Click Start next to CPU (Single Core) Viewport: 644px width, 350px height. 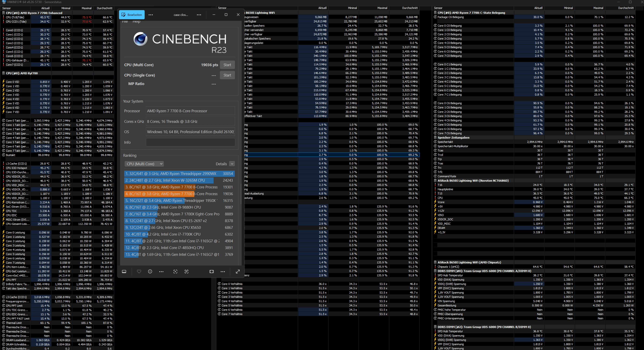[227, 75]
